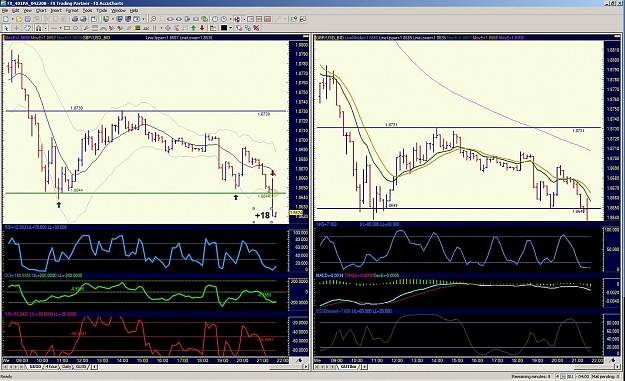Expand the magnet tool dropdown arrow

click(x=45, y=28)
